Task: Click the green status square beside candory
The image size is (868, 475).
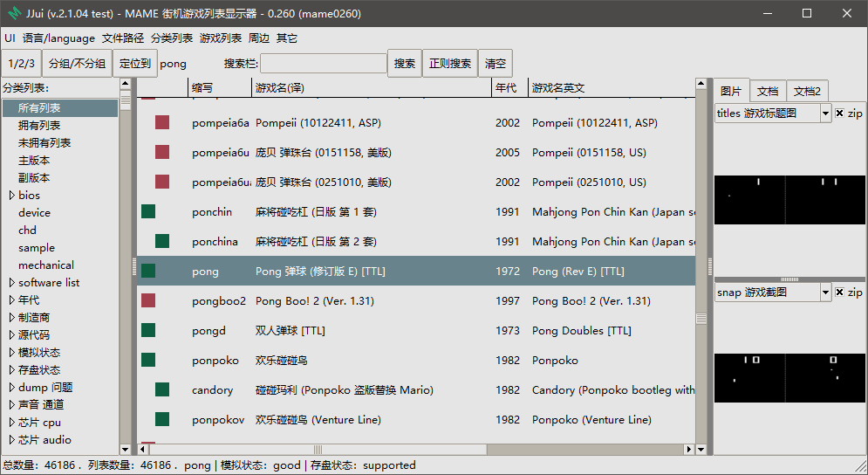Action: pyautogui.click(x=162, y=389)
